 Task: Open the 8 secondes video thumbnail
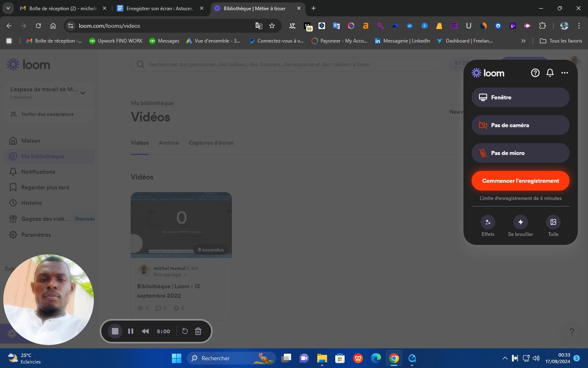pos(181,225)
